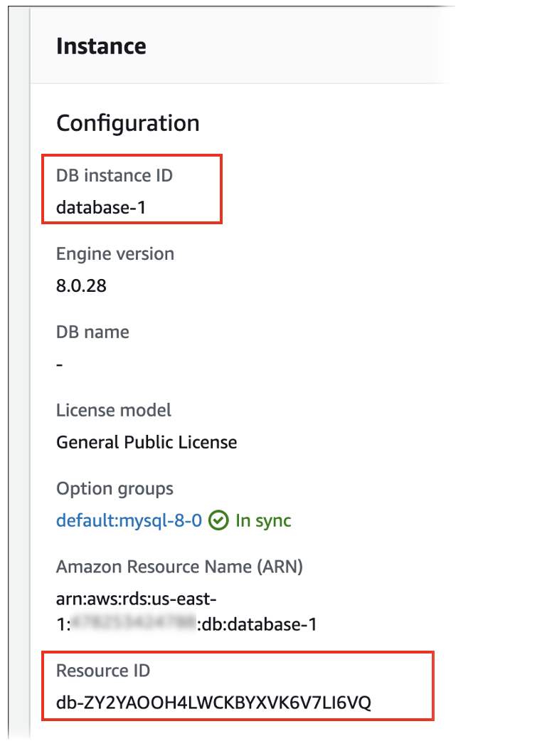
Task: Click the Resource ID label
Action: [103, 671]
